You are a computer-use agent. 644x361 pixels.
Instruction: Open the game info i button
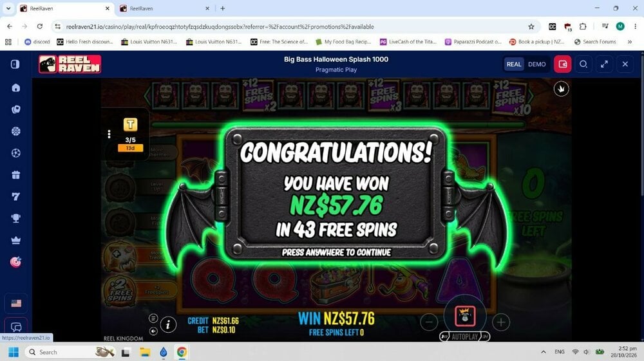tap(168, 325)
